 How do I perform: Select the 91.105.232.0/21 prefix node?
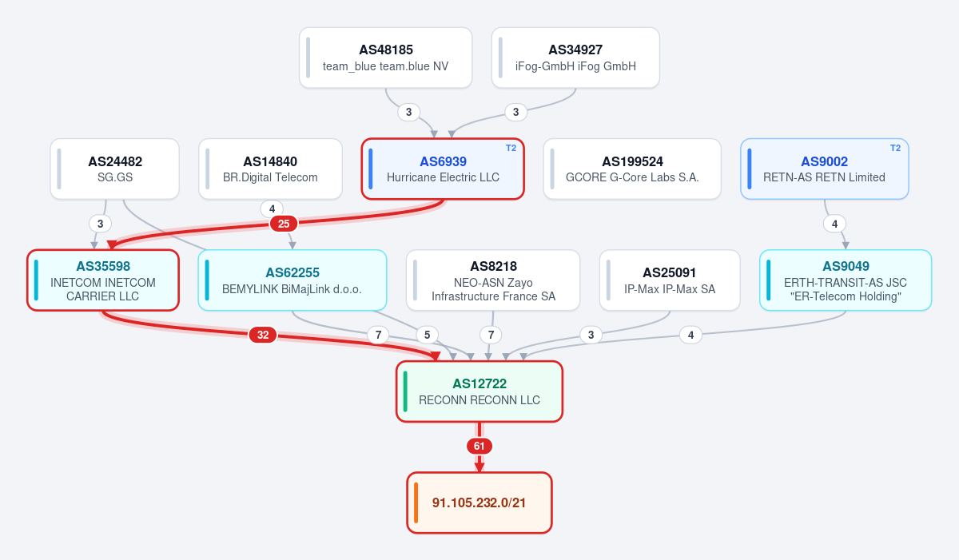(479, 502)
